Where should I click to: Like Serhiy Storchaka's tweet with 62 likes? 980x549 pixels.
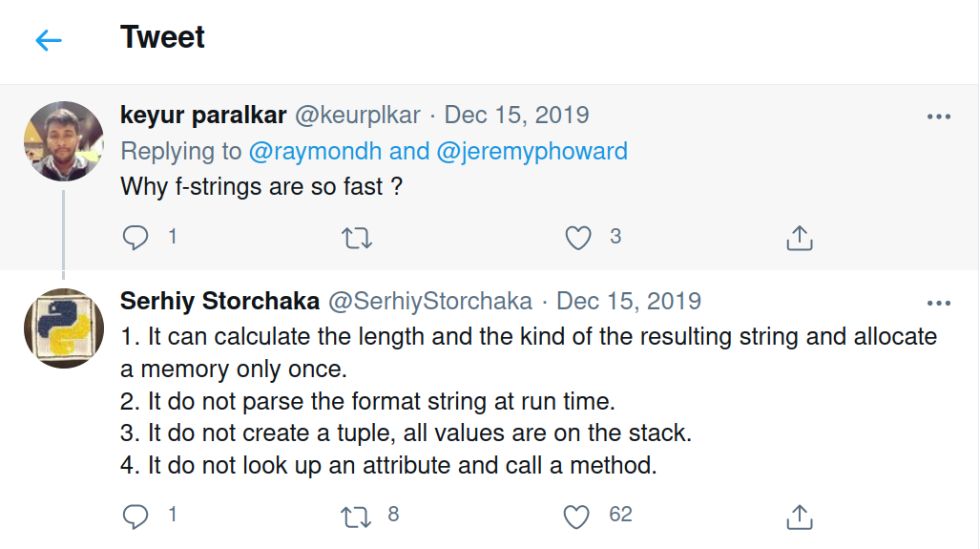click(576, 517)
